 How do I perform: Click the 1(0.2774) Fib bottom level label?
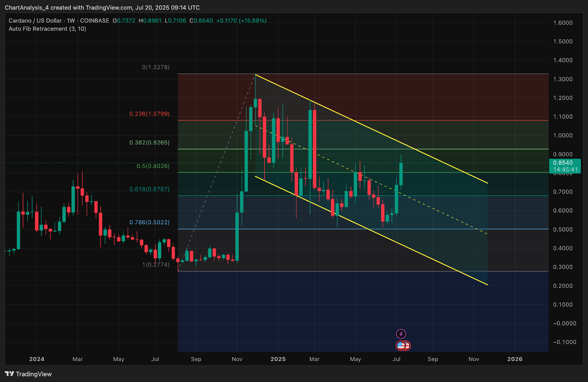pyautogui.click(x=156, y=265)
